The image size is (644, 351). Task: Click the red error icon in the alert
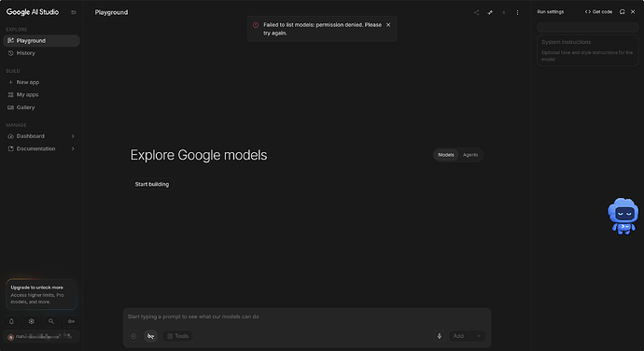(256, 25)
